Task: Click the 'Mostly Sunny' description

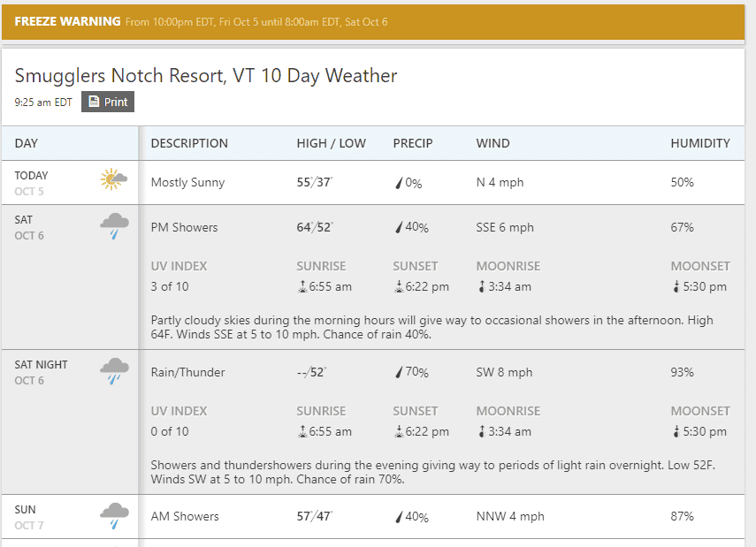Action: tap(187, 183)
